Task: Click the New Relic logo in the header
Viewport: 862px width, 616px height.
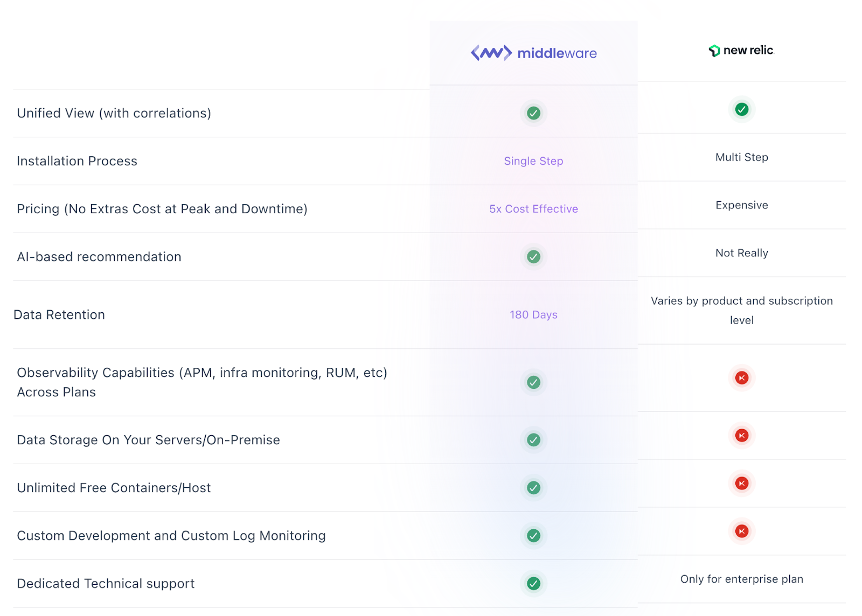Action: pos(741,50)
